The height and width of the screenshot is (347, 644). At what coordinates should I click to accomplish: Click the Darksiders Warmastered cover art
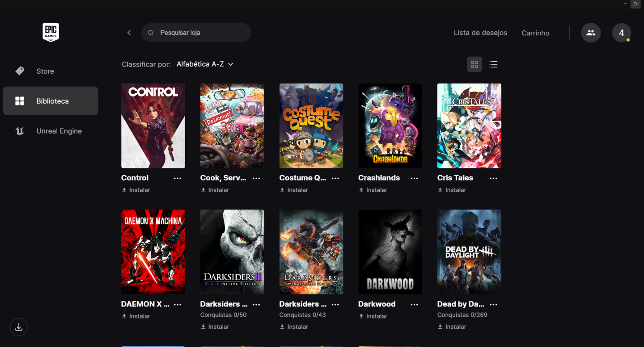[311, 252]
